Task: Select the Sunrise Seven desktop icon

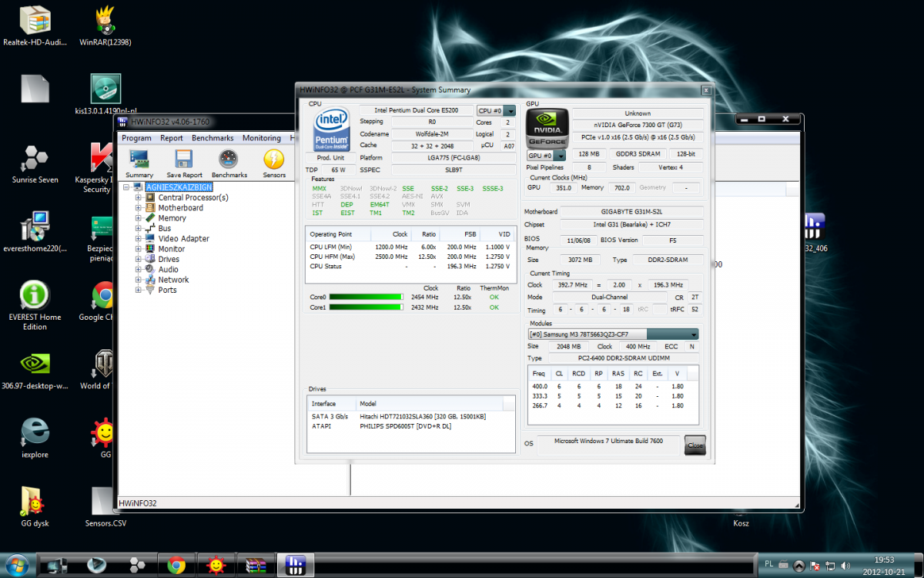Action: (35, 163)
